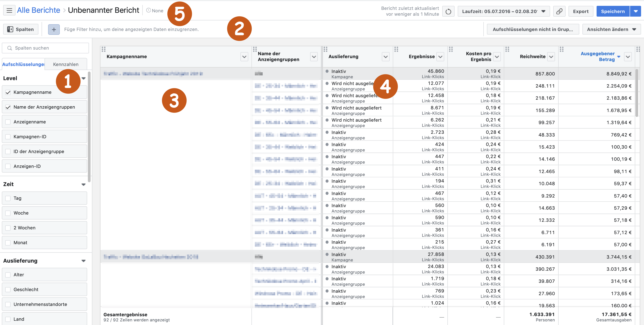This screenshot has height=325, width=644.
Task: Collapse the Level section
Action: tap(84, 78)
